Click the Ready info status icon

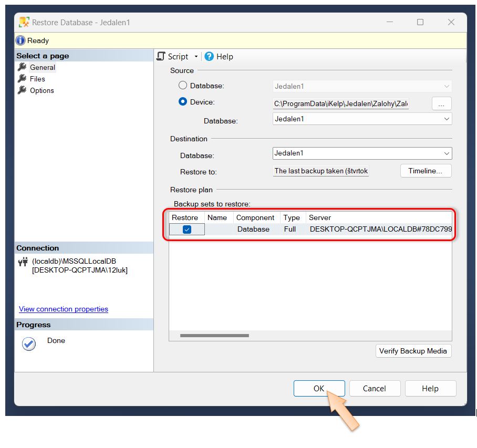click(x=20, y=40)
